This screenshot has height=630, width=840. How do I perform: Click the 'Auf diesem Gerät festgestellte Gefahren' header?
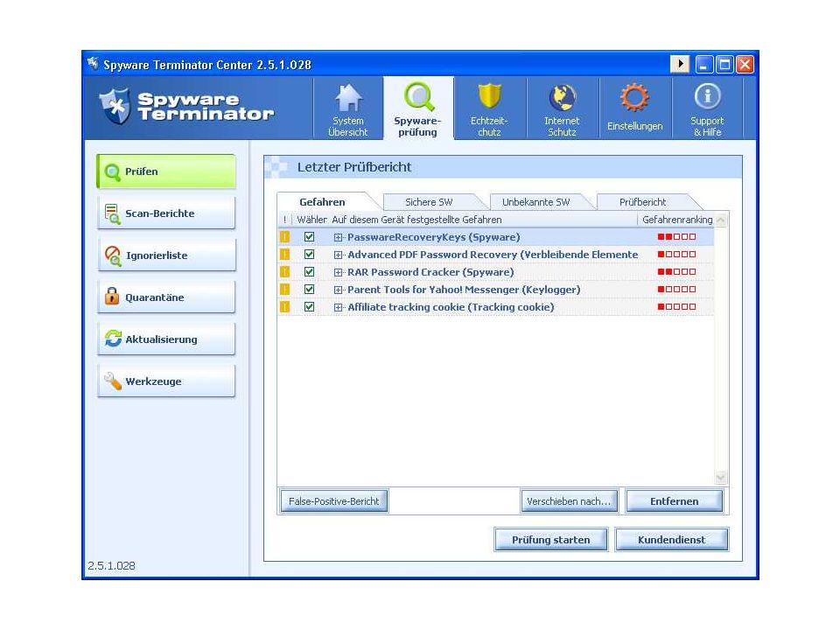(416, 220)
